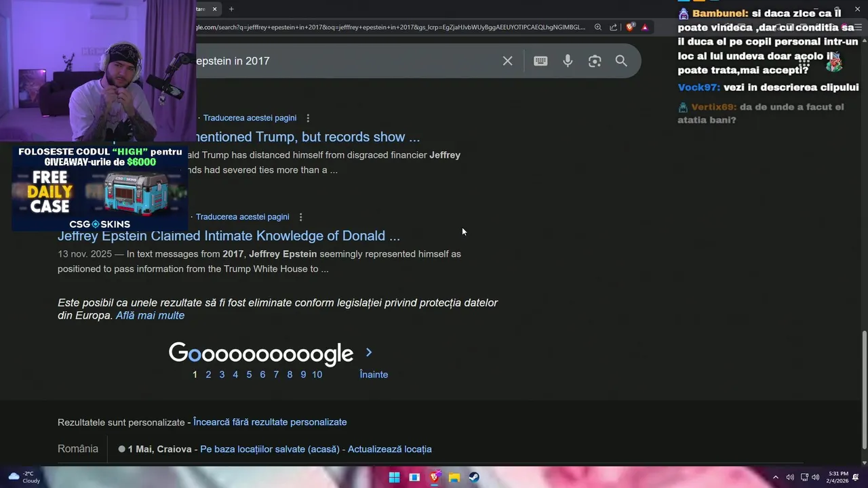The width and height of the screenshot is (868, 488).
Task: Clear the search box with the X icon
Action: click(507, 61)
